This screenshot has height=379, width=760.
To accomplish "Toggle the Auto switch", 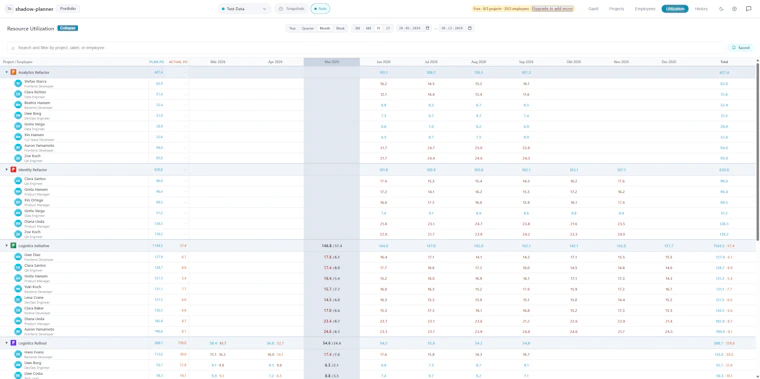I will 320,9.
